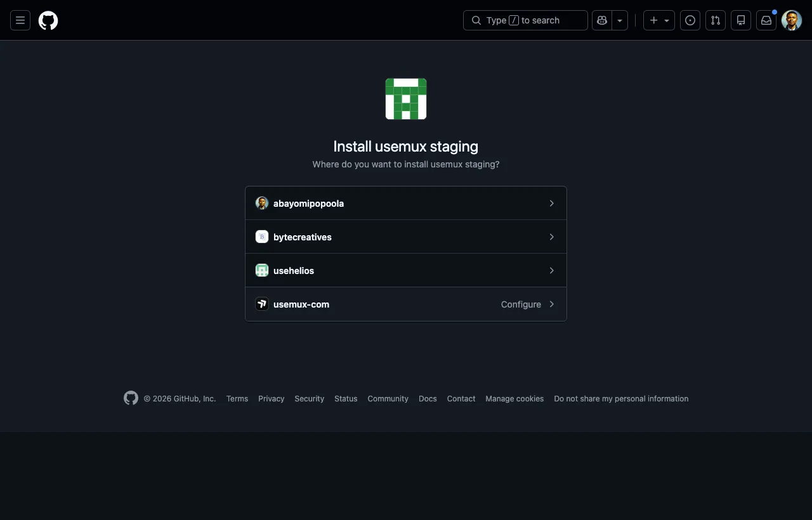Go to GitHub home via Octocat logo
Screen dimensions: 812x520
[48, 20]
